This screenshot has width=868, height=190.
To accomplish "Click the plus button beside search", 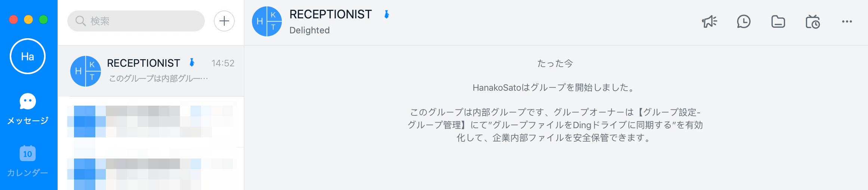I will (x=224, y=21).
